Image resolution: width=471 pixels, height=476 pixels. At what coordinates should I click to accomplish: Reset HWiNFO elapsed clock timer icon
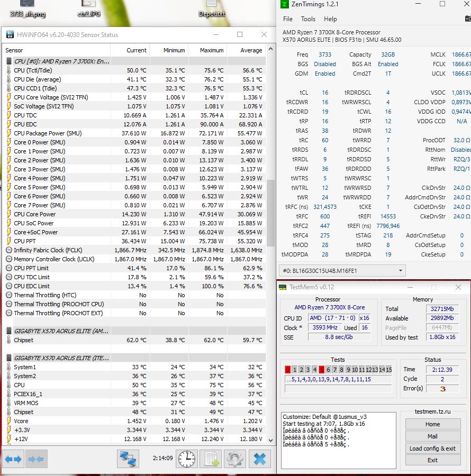187,459
